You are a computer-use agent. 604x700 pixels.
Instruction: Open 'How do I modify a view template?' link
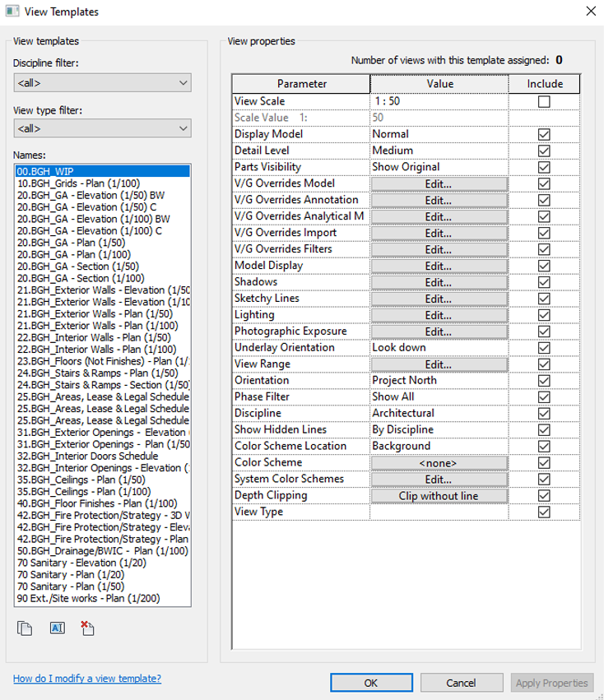click(x=87, y=679)
